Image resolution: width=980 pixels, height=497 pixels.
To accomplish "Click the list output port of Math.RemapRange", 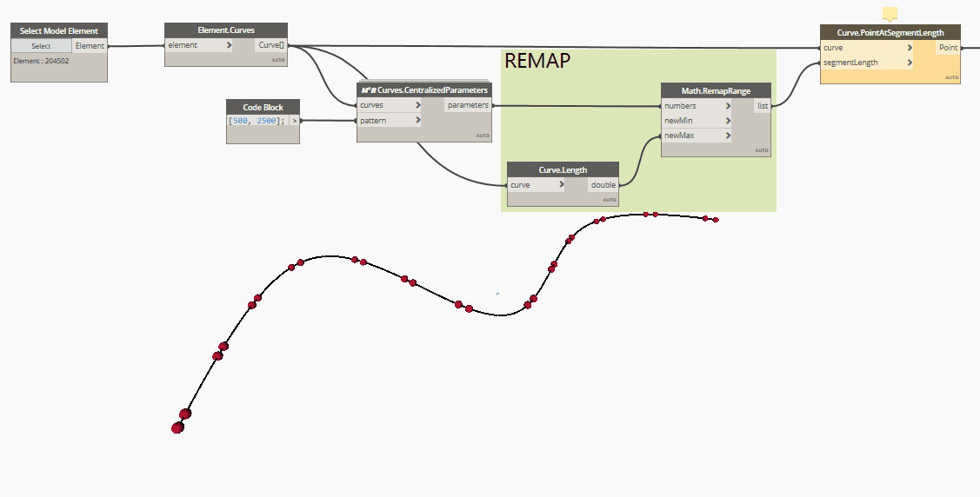I will (762, 106).
